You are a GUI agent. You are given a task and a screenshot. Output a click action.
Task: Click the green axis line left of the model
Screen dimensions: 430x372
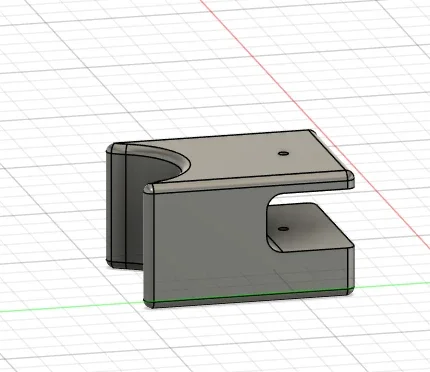click(72, 307)
